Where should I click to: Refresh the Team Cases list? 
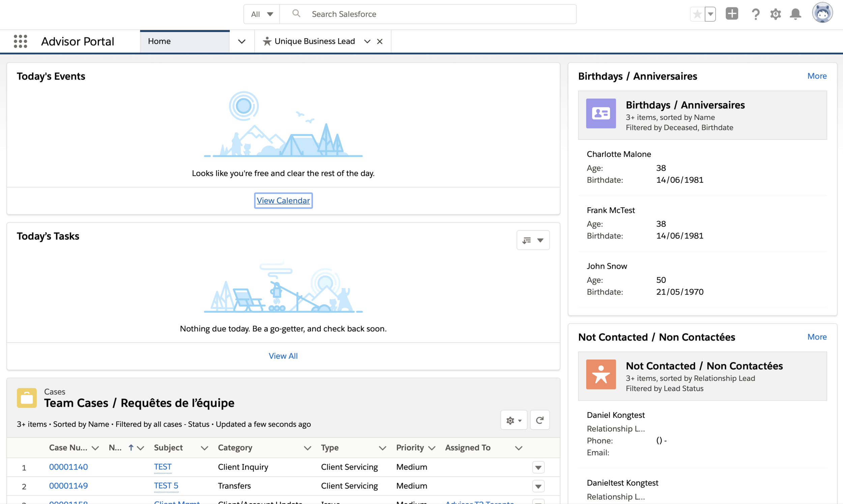(540, 420)
